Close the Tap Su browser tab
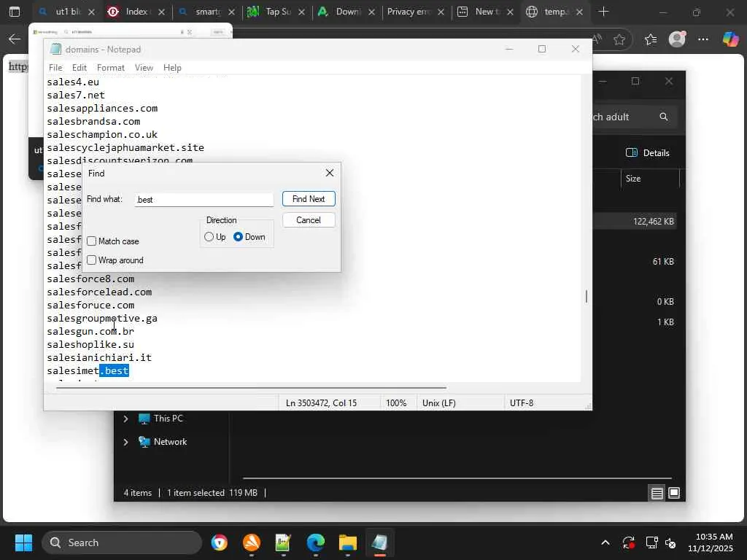 tap(301, 12)
